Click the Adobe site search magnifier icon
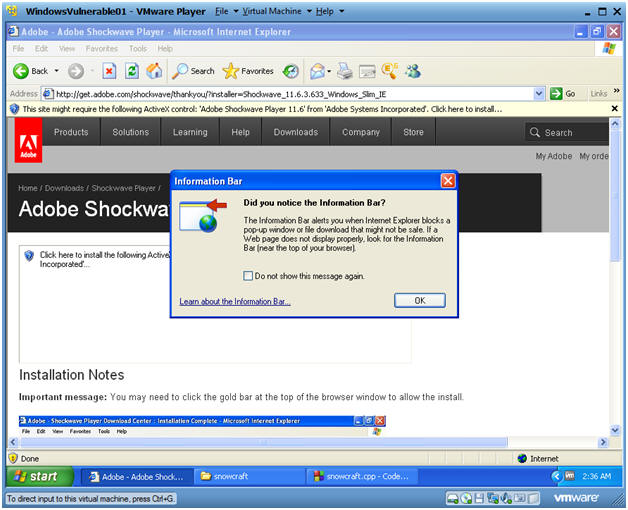This screenshot has height=510, width=628. [535, 132]
